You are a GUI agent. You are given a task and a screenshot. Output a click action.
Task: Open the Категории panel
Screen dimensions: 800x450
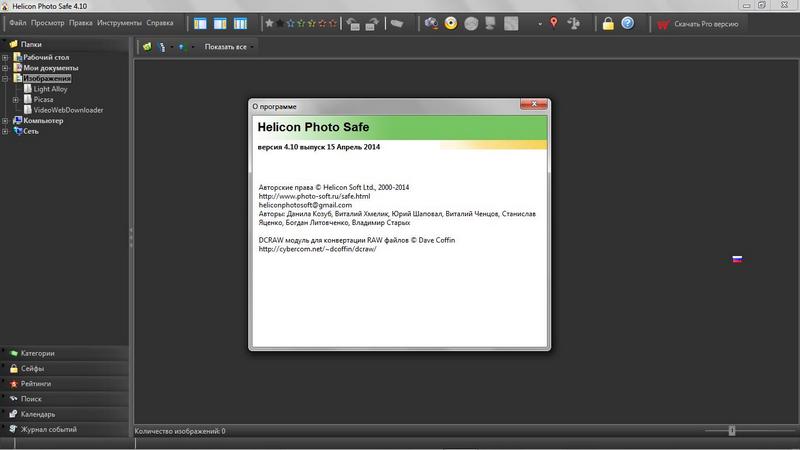click(64, 353)
